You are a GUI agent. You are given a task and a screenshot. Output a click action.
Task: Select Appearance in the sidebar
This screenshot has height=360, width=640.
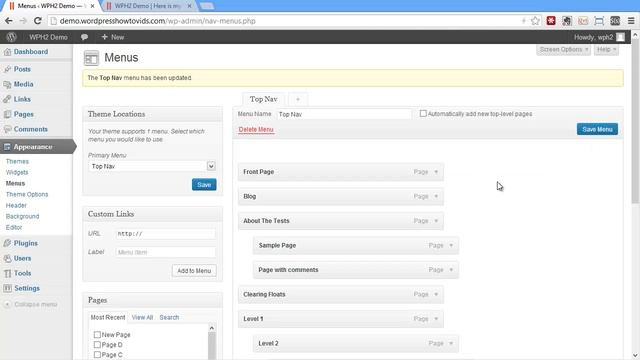tap(33, 147)
